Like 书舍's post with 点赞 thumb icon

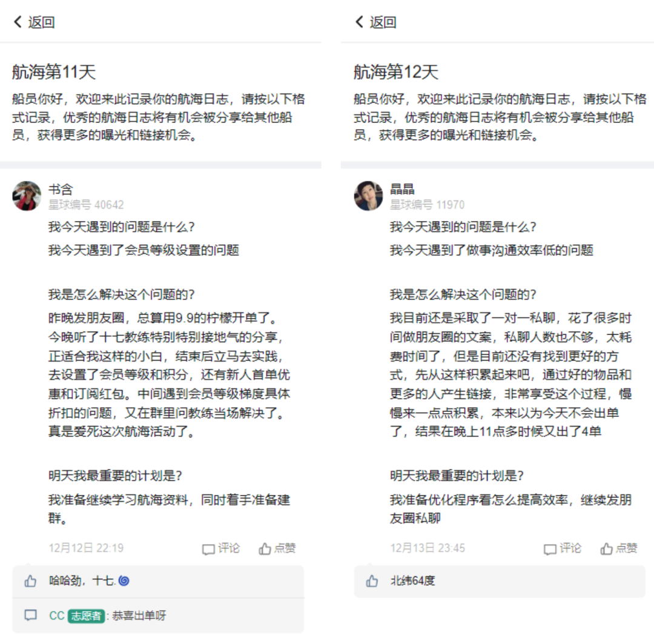(x=265, y=548)
